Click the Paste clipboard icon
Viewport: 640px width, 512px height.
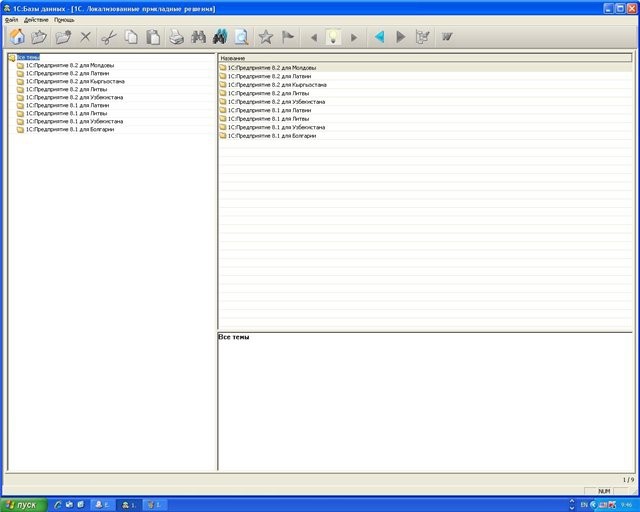(x=153, y=37)
